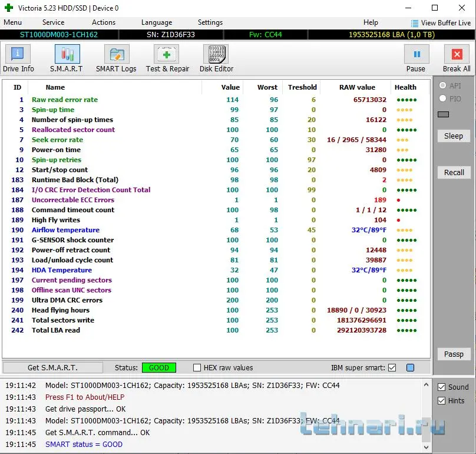Select the S.M.A.R.T. toolbar icon

[x=67, y=58]
